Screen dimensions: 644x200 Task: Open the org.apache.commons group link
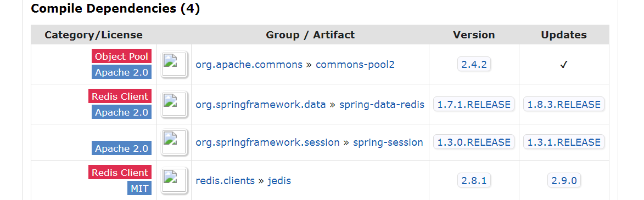pos(249,64)
